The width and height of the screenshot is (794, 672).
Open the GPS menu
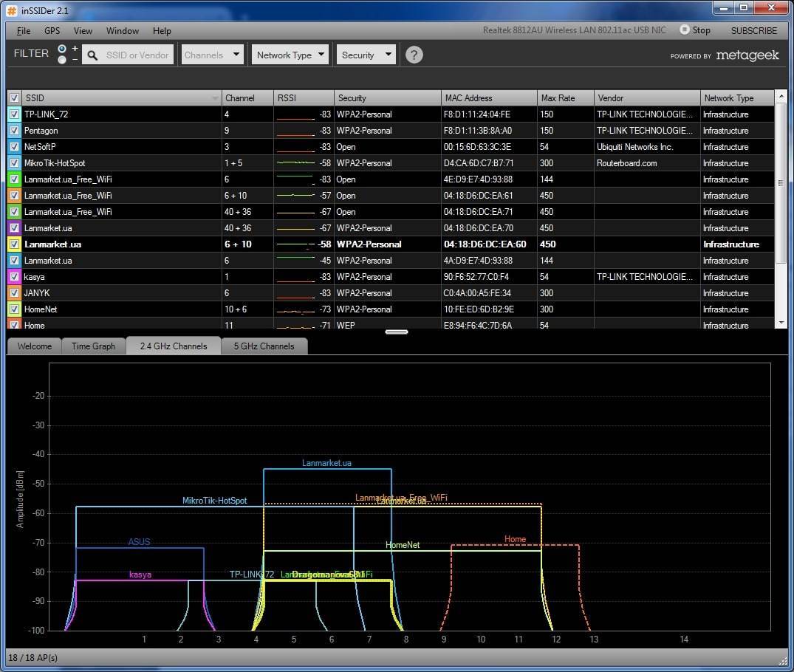pos(52,31)
